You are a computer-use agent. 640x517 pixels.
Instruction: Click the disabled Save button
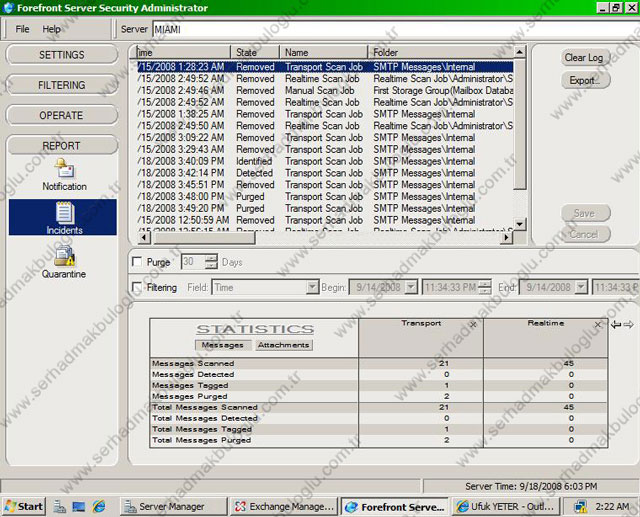point(585,213)
